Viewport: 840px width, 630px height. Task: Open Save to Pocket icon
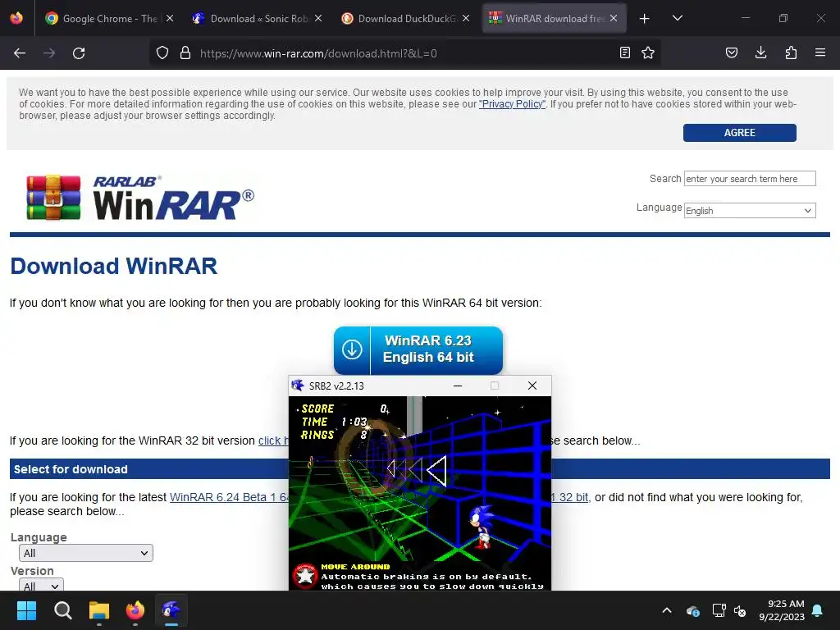[x=732, y=52]
